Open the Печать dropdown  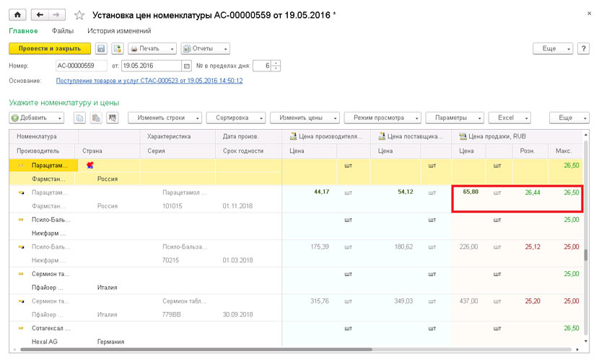[152, 48]
